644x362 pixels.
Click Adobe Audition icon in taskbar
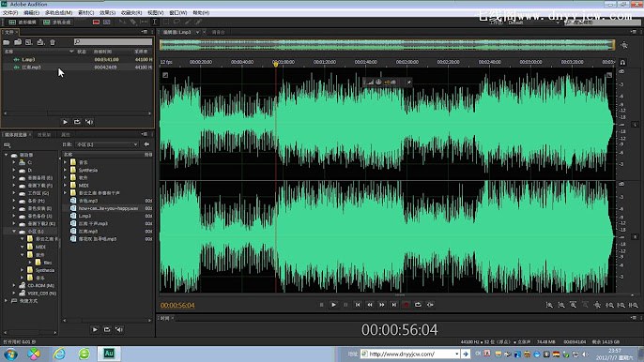coord(109,354)
